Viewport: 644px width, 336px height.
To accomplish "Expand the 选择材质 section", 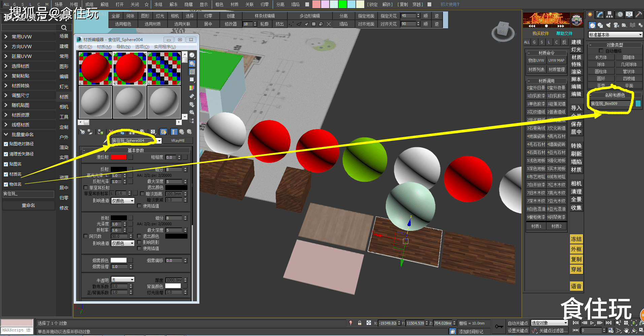I will [x=29, y=66].
